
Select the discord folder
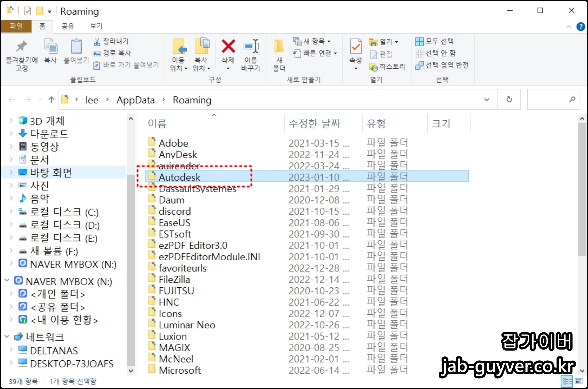point(175,211)
